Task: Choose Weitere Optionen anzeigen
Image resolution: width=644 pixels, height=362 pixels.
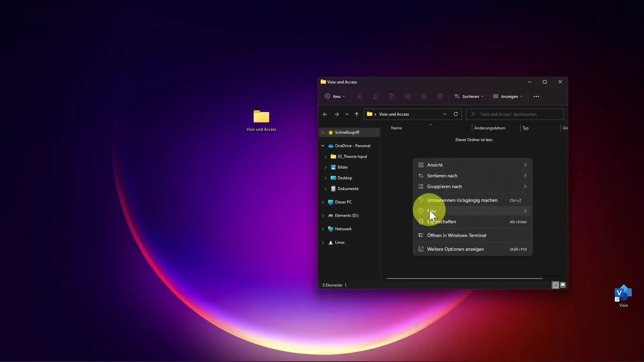Action: [x=472, y=249]
